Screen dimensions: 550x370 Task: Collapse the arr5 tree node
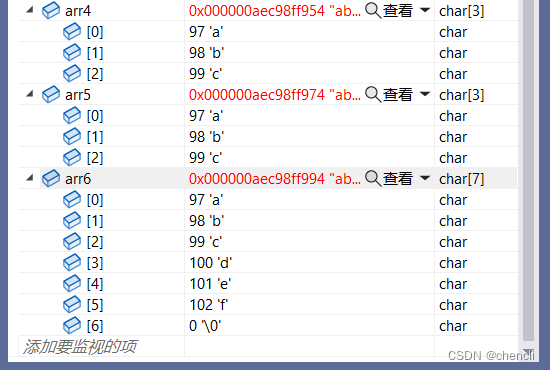(30, 94)
